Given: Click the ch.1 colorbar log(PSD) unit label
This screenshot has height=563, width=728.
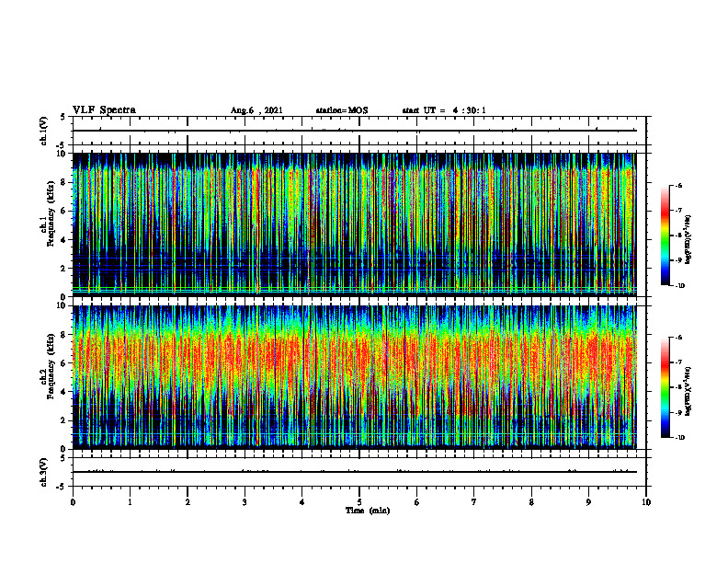Looking at the screenshot, I should pyautogui.click(x=689, y=240).
